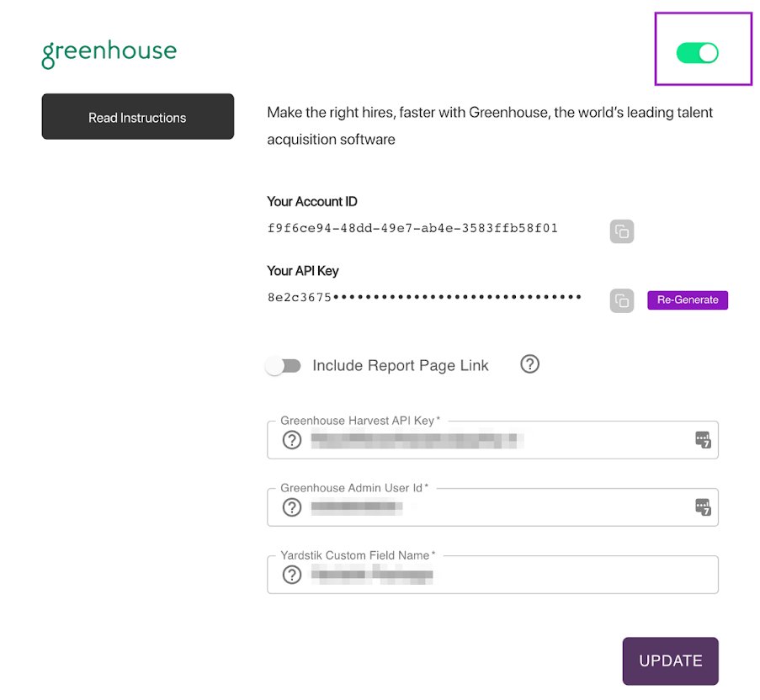Click the masked API Key value
The width and height of the screenshot is (760, 700).
coord(424,297)
